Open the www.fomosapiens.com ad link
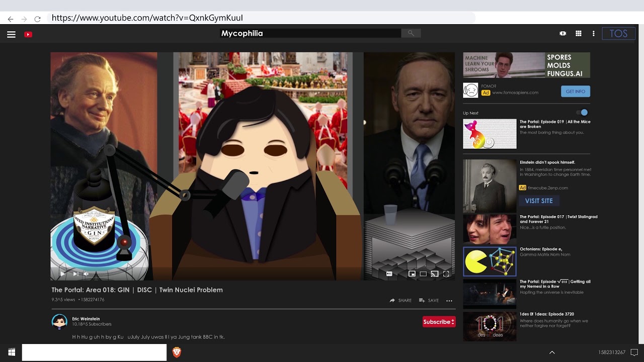This screenshot has width=644, height=362. tap(515, 93)
